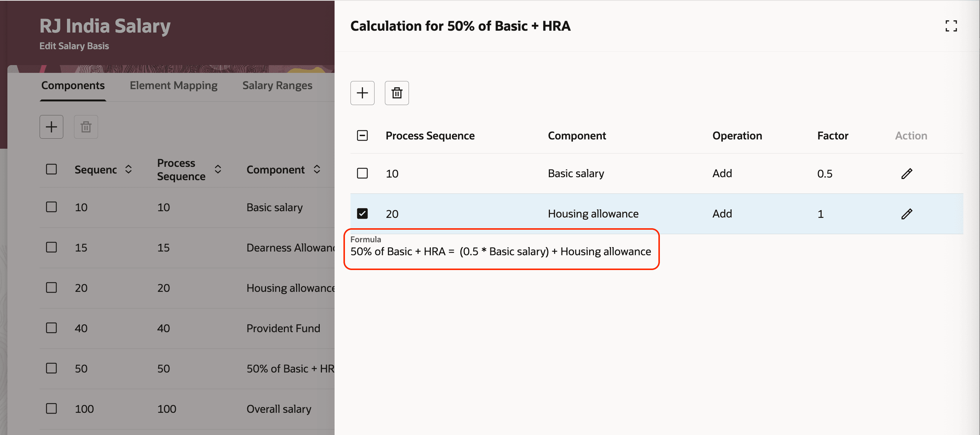Screen dimensions: 980x435
Task: Open the Salary Ranges tab
Action: point(277,85)
